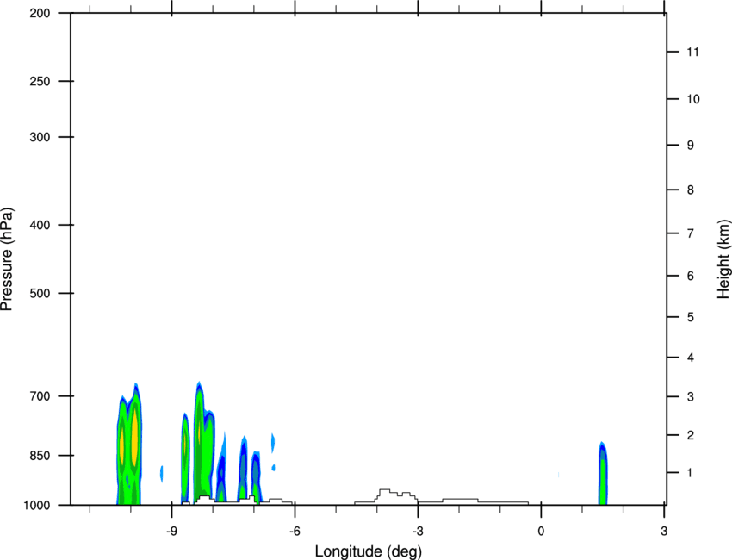The height and width of the screenshot is (560, 732).
Task: Click the isolated plume east of 0 longitude
Action: pos(603,474)
